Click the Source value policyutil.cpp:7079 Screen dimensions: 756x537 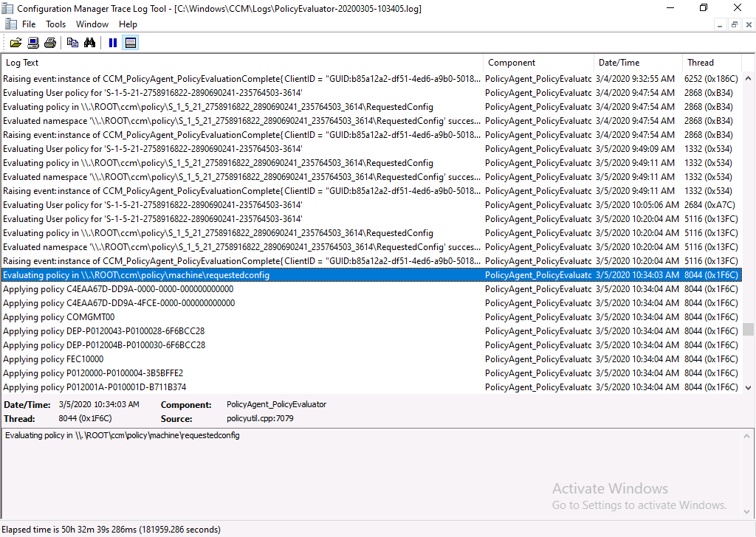pyautogui.click(x=260, y=418)
